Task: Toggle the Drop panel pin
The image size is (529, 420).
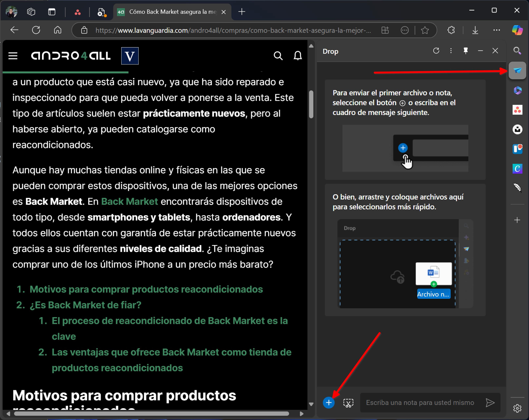Action: tap(465, 51)
